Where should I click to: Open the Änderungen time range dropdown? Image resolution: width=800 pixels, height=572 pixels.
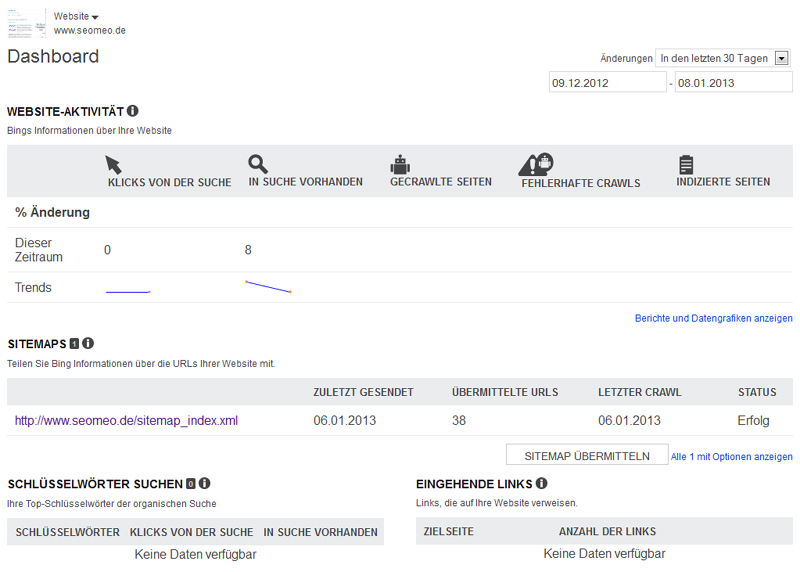[x=723, y=58]
